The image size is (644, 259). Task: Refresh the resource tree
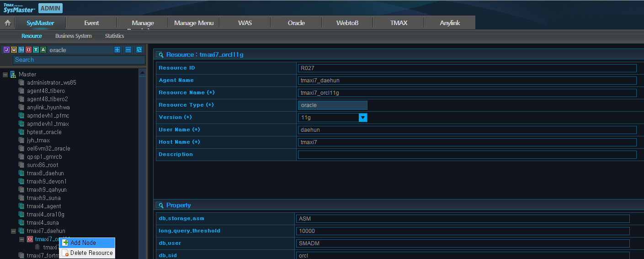pos(139,50)
